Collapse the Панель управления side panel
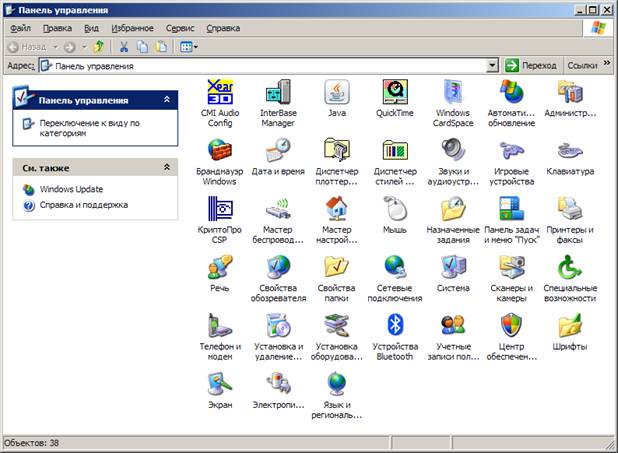 click(x=167, y=100)
